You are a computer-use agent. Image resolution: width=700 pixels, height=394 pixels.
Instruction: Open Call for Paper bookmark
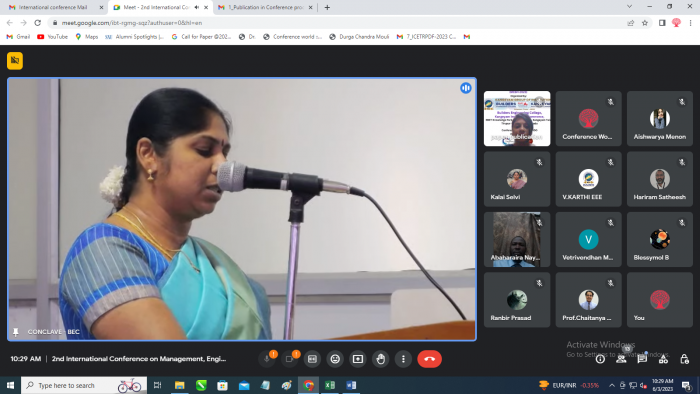coord(201,37)
